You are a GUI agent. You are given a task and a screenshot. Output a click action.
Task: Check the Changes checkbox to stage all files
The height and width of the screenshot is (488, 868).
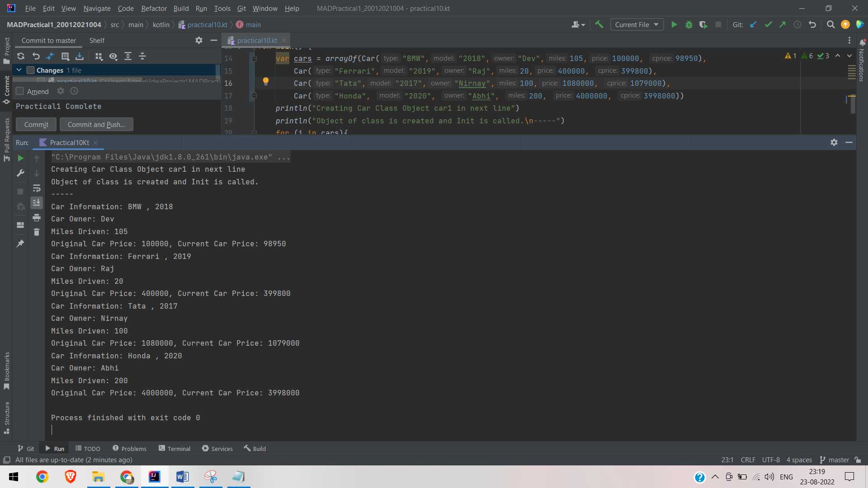(x=30, y=70)
